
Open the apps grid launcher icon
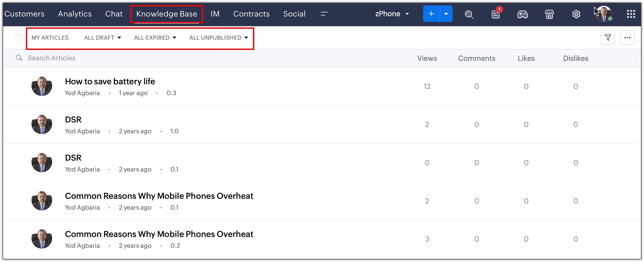[x=631, y=14]
